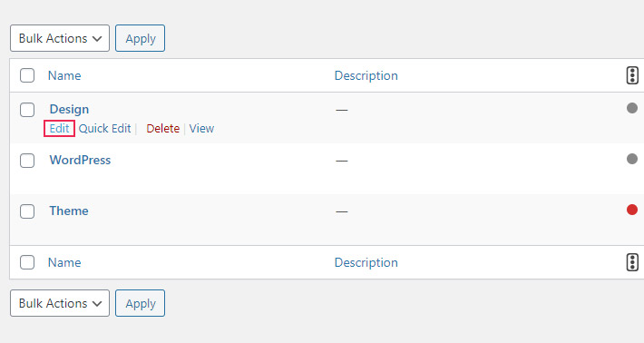The height and width of the screenshot is (343, 644).
Task: Click the SEO traffic light icon in header
Action: [632, 75]
